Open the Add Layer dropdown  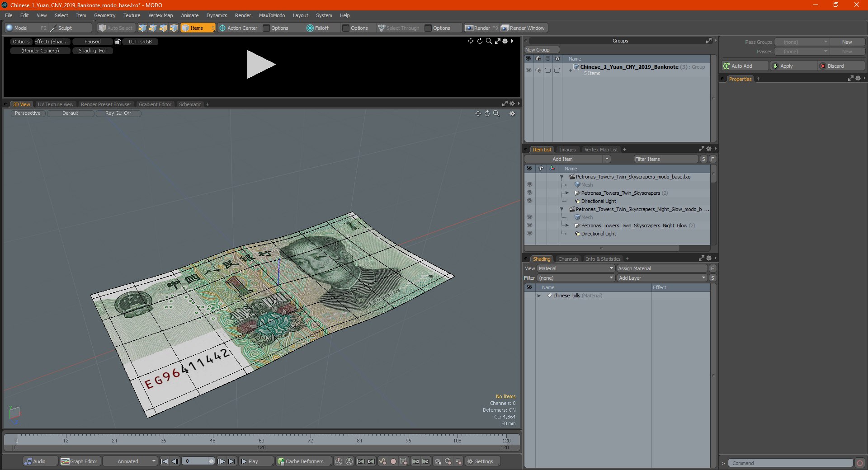tap(662, 278)
